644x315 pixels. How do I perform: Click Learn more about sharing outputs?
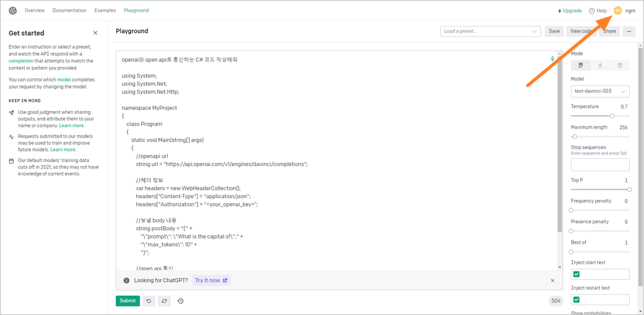point(71,125)
